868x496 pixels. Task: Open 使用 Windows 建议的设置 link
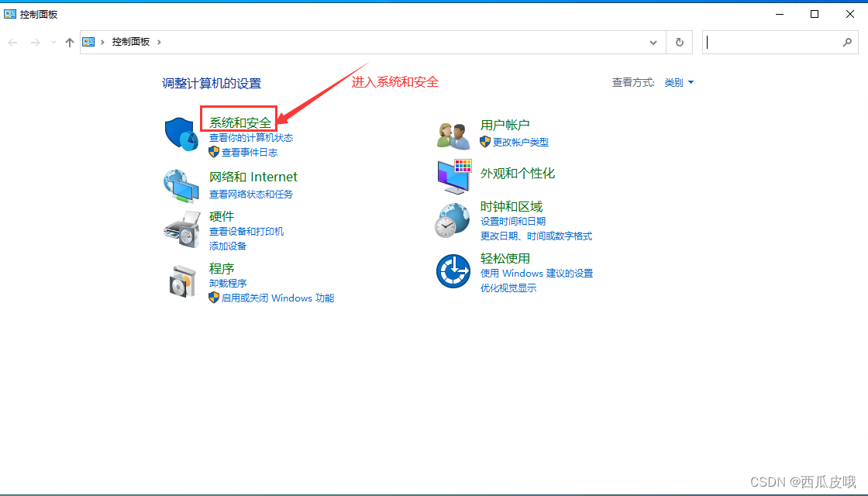pyautogui.click(x=536, y=274)
